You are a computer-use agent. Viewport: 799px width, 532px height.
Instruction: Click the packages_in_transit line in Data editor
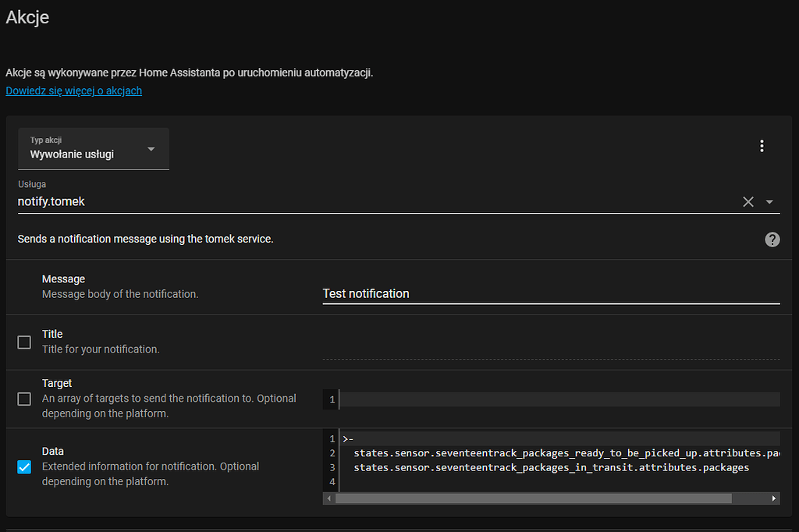552,468
